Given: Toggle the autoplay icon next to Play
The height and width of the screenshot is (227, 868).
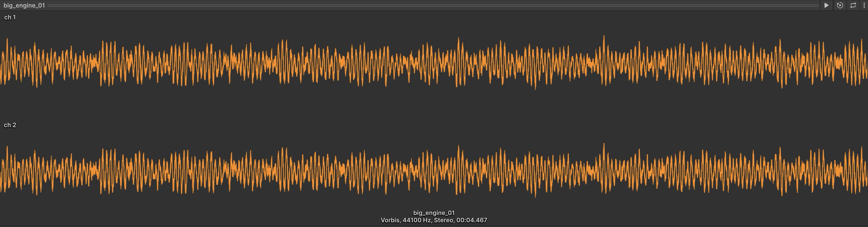Looking at the screenshot, I should coord(840,5).
